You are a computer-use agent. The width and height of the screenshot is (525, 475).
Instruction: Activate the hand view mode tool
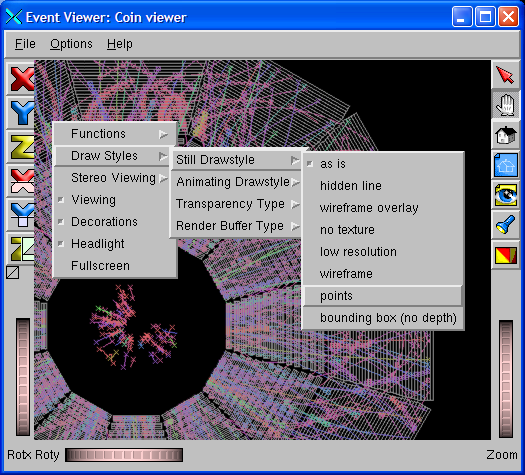pos(506,104)
